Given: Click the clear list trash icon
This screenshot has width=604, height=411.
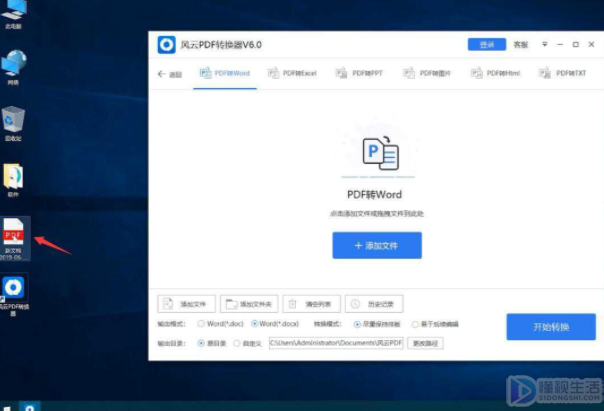Looking at the screenshot, I should (292, 304).
